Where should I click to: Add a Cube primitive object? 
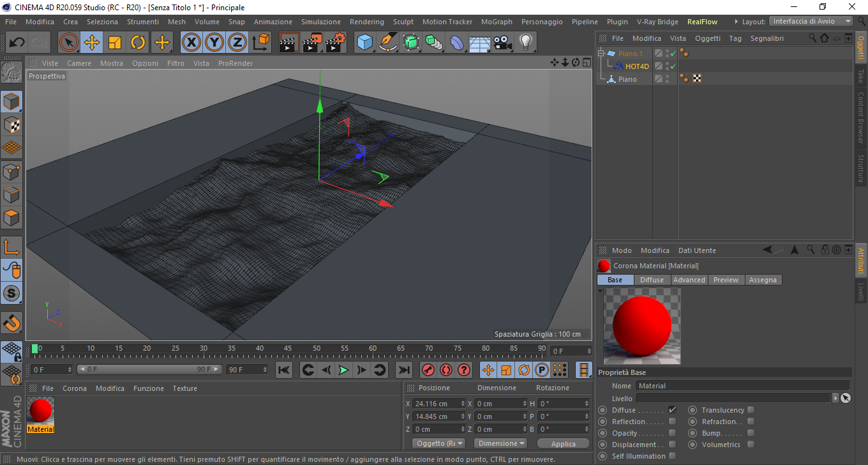coord(364,43)
